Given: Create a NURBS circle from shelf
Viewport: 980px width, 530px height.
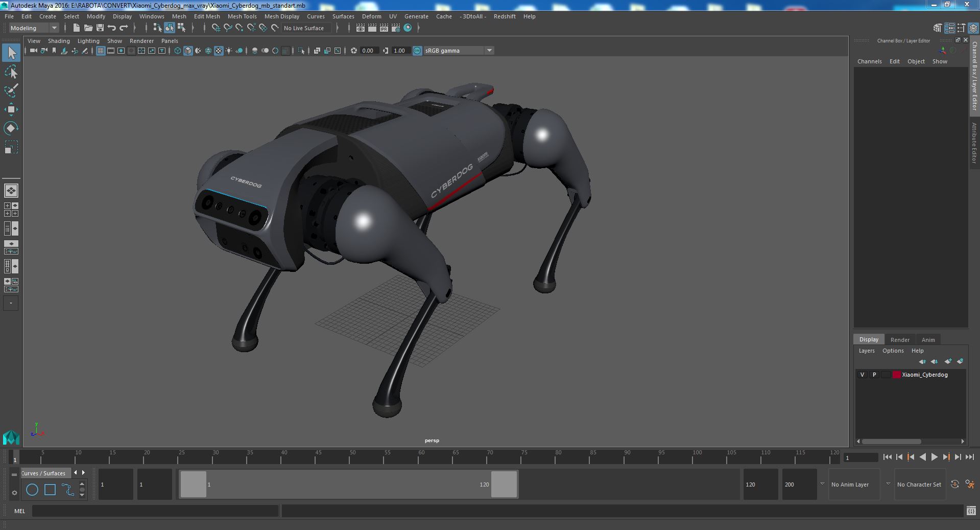Looking at the screenshot, I should (32, 490).
